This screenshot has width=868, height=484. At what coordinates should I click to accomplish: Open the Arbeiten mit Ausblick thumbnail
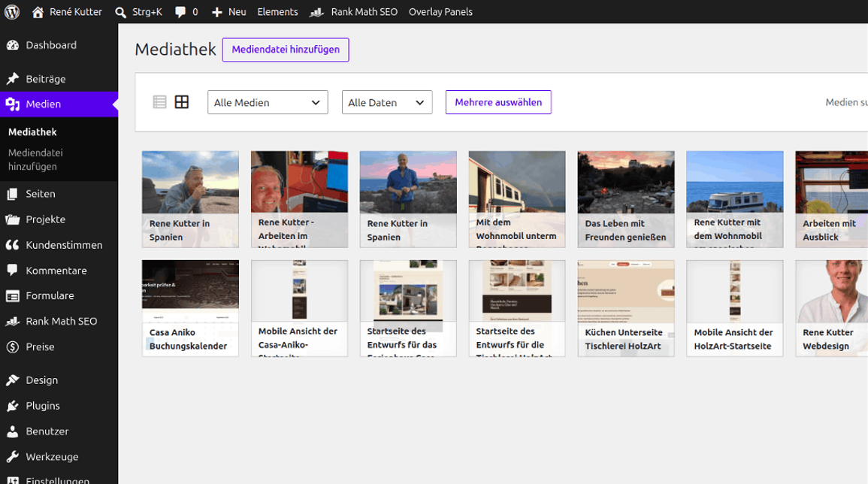point(831,199)
